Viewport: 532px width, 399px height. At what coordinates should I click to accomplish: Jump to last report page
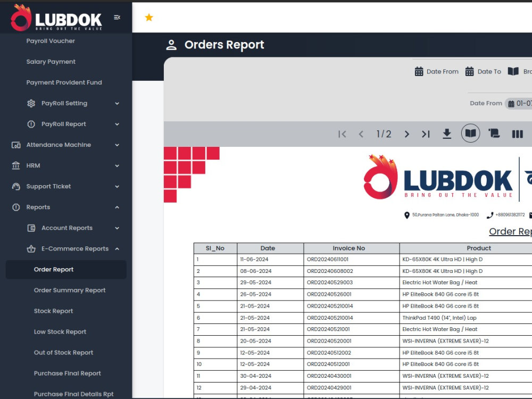click(x=426, y=134)
